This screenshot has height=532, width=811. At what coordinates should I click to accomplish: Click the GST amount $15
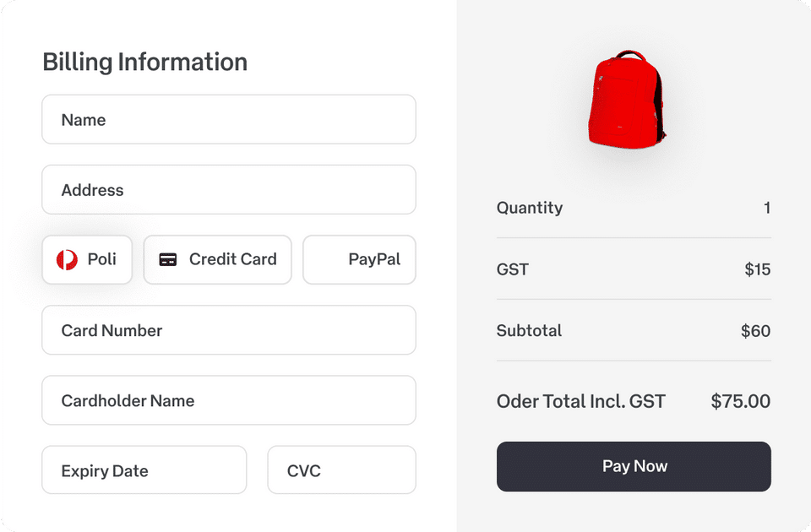[x=757, y=269]
